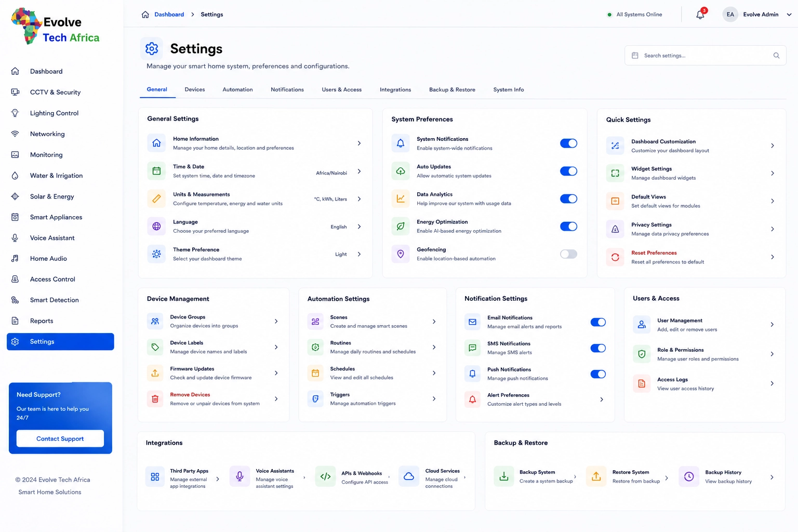Click the Time & Date calendar icon
This screenshot has height=532, width=798.
pyautogui.click(x=156, y=171)
